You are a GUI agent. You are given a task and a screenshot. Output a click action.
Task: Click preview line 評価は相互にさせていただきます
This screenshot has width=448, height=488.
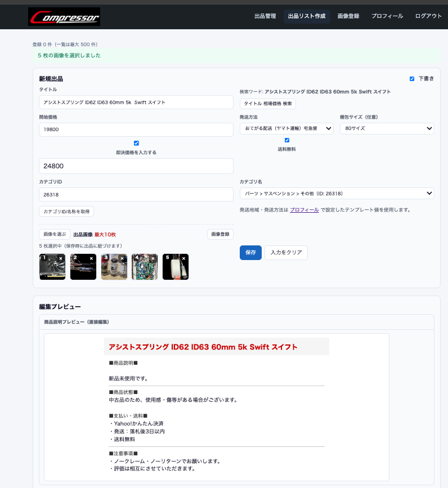[153, 468]
